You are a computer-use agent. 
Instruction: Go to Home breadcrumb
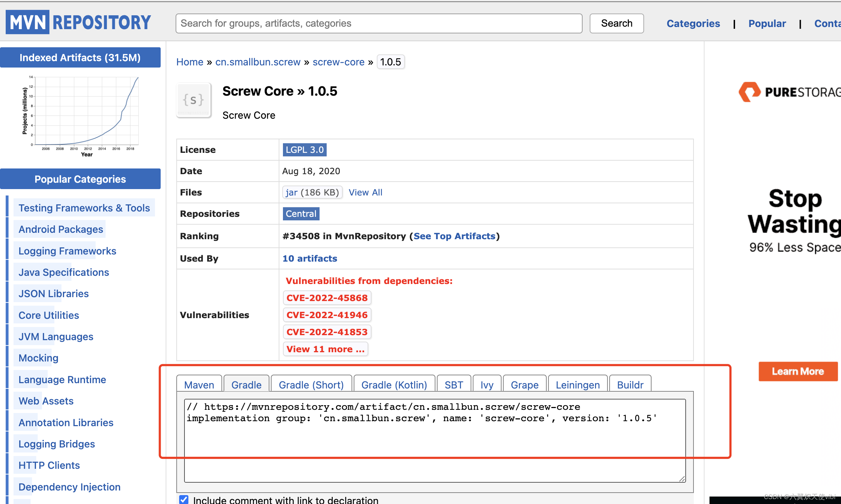tap(190, 62)
